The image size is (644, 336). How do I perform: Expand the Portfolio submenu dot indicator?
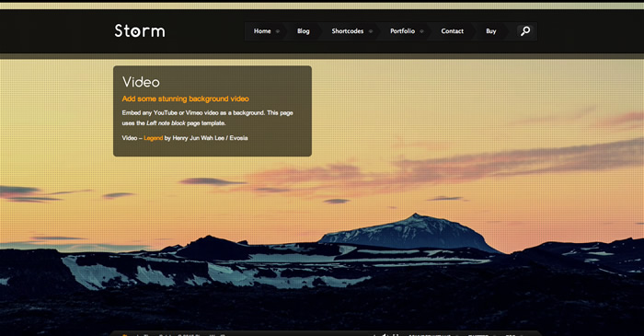421,31
